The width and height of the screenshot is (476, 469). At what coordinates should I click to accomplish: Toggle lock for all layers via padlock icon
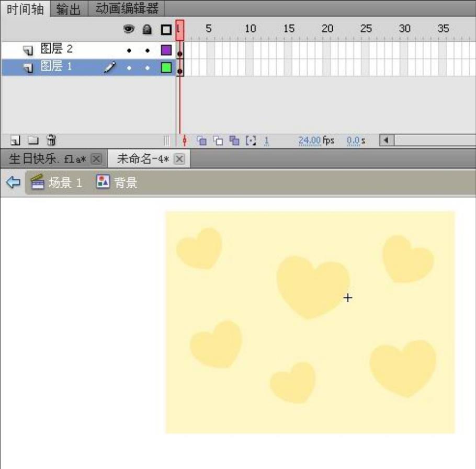pyautogui.click(x=148, y=30)
